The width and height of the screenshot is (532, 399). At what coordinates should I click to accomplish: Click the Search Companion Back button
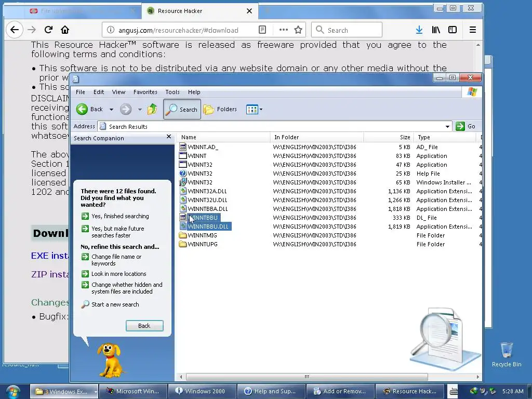(x=144, y=326)
